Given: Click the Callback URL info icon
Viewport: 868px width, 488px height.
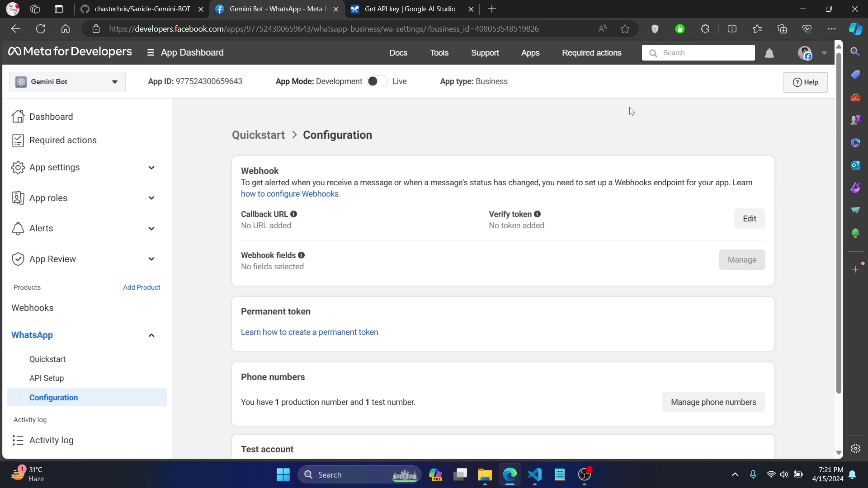Looking at the screenshot, I should (294, 214).
